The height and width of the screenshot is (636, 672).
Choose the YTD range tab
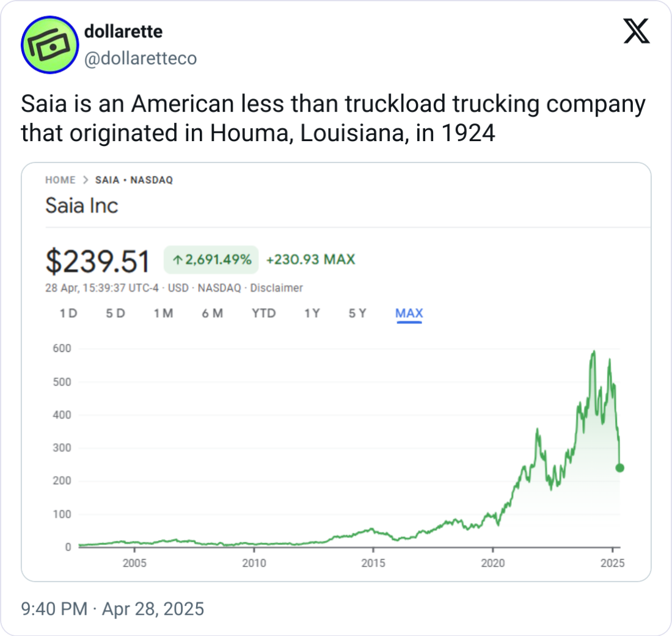tap(263, 313)
